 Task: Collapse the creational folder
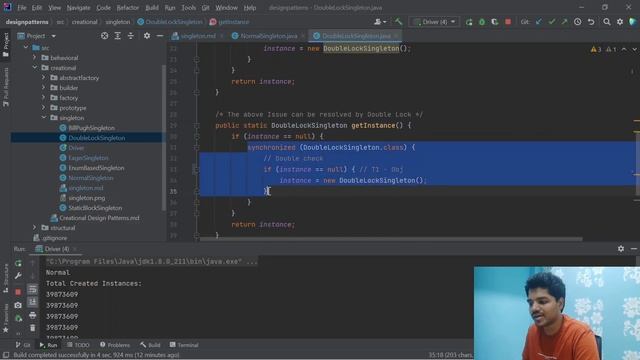[x=35, y=68]
